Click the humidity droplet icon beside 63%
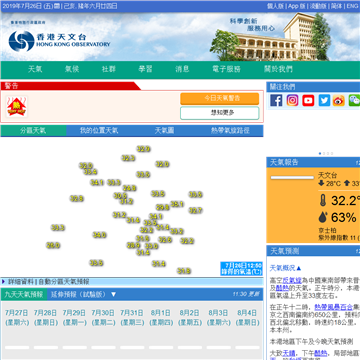 coord(322,217)
